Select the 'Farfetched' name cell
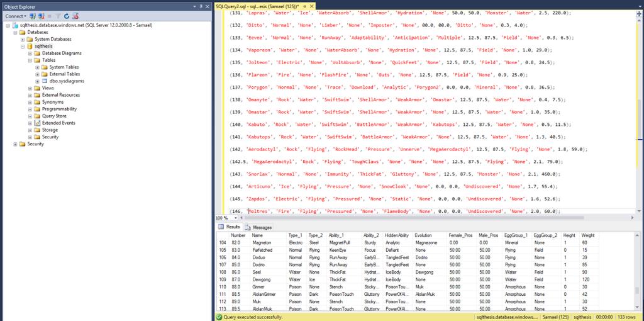644x321 pixels. [268, 250]
